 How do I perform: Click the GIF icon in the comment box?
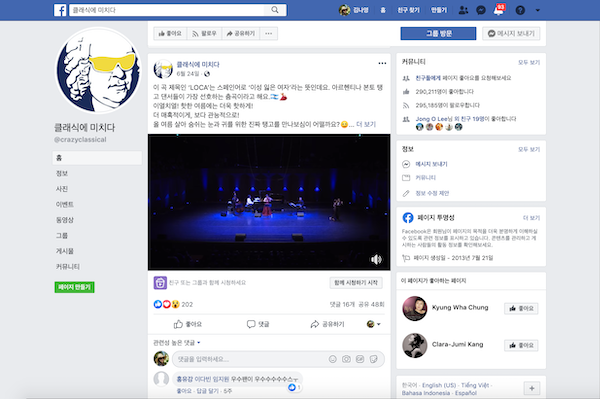[360, 359]
